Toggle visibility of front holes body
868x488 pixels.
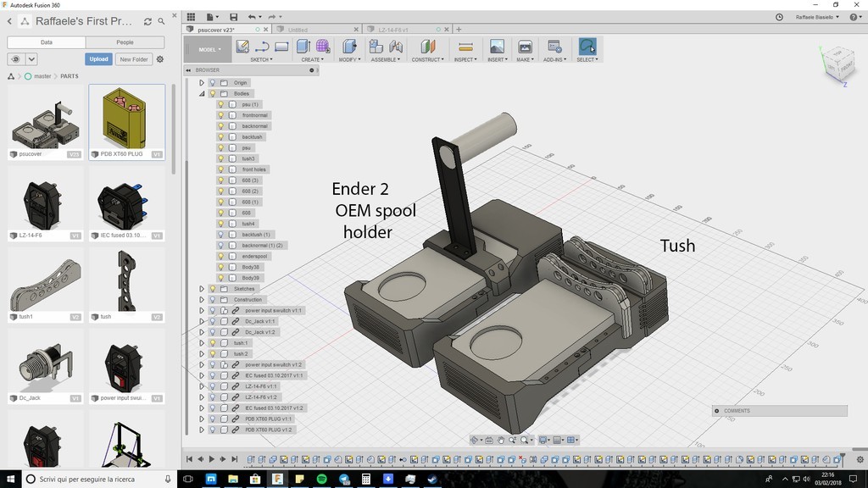click(220, 169)
